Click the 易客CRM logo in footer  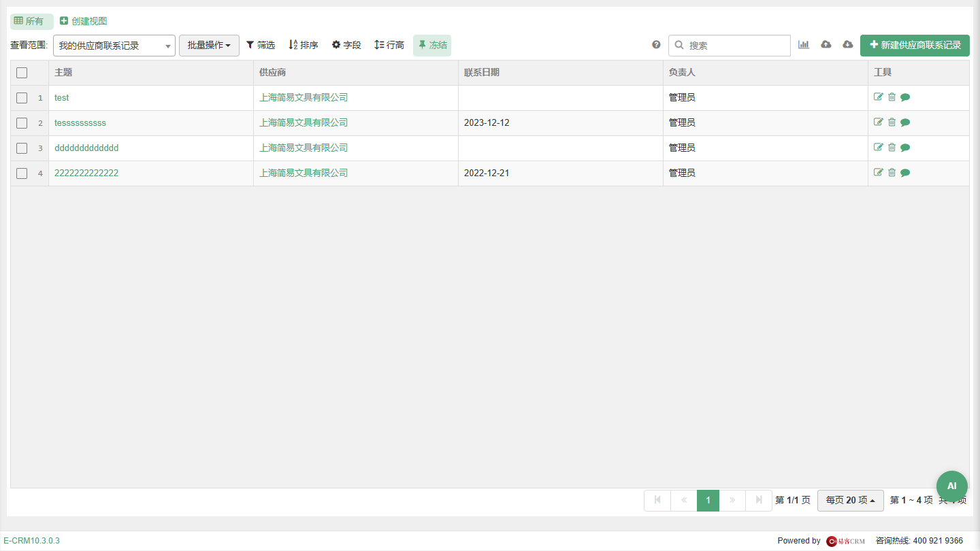(x=845, y=541)
